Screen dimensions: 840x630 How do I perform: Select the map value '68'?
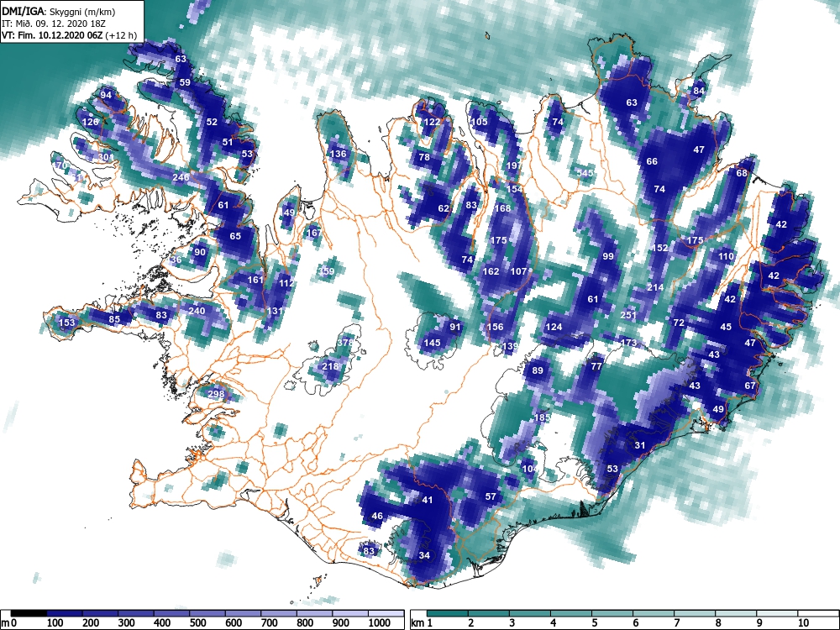[x=742, y=173]
